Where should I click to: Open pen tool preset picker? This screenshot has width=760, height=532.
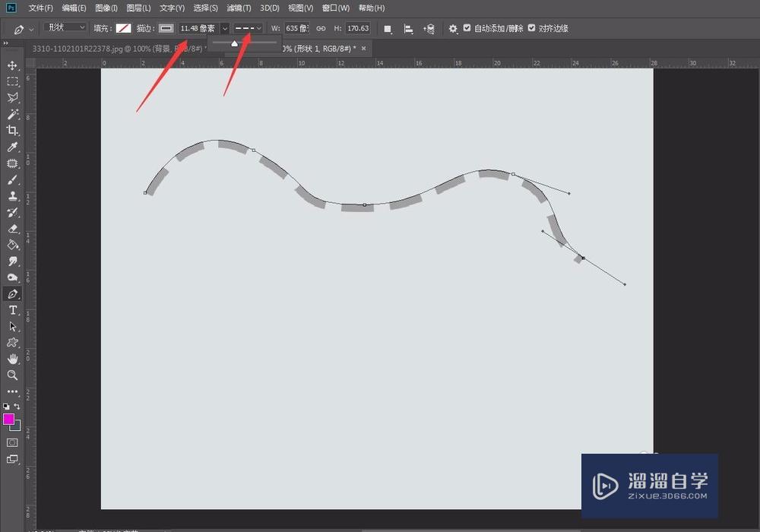pyautogui.click(x=24, y=30)
